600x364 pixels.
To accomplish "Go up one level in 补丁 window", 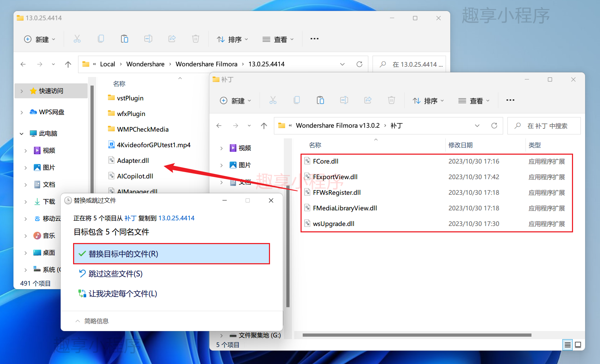I will point(264,126).
